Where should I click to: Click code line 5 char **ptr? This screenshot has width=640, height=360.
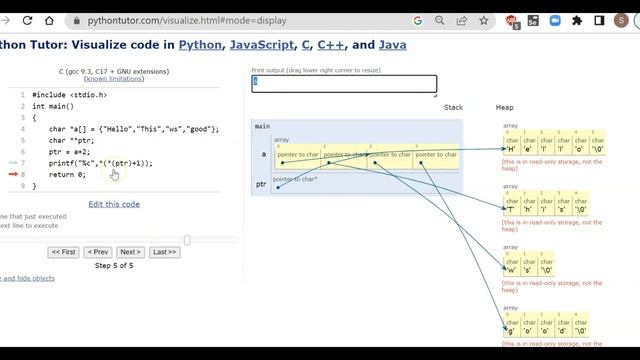pos(71,140)
